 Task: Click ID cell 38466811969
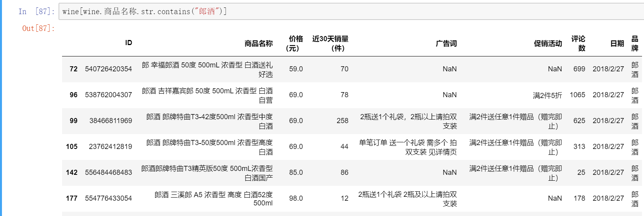111,121
